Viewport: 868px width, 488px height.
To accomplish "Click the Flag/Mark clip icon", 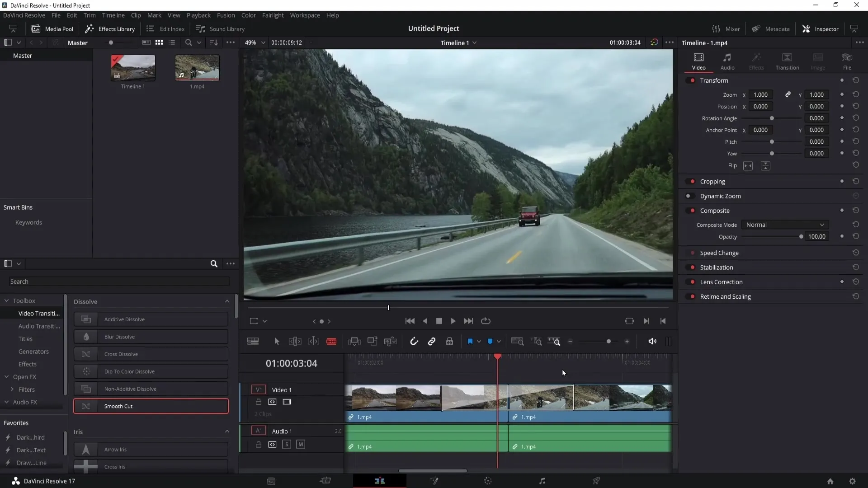I will pos(470,342).
